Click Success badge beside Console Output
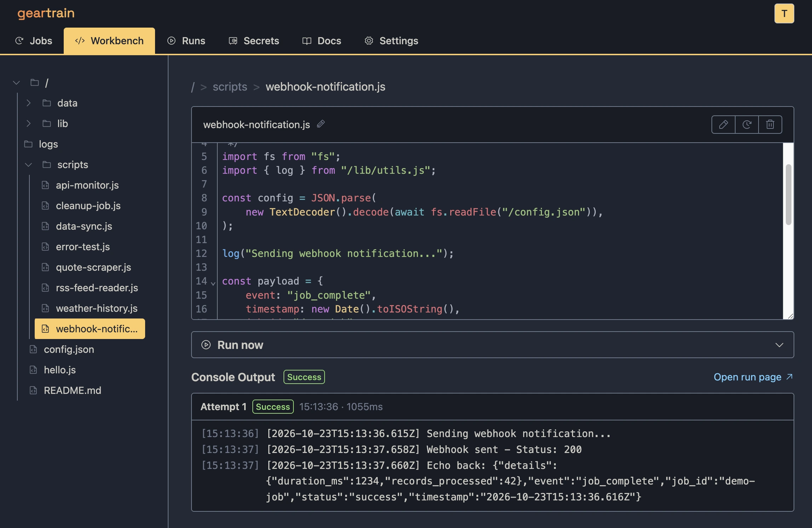Screen dimensions: 812x528 [x=304, y=377]
